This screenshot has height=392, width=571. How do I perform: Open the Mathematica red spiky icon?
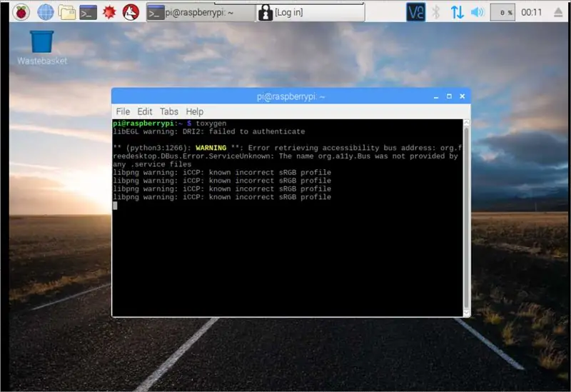pyautogui.click(x=109, y=12)
